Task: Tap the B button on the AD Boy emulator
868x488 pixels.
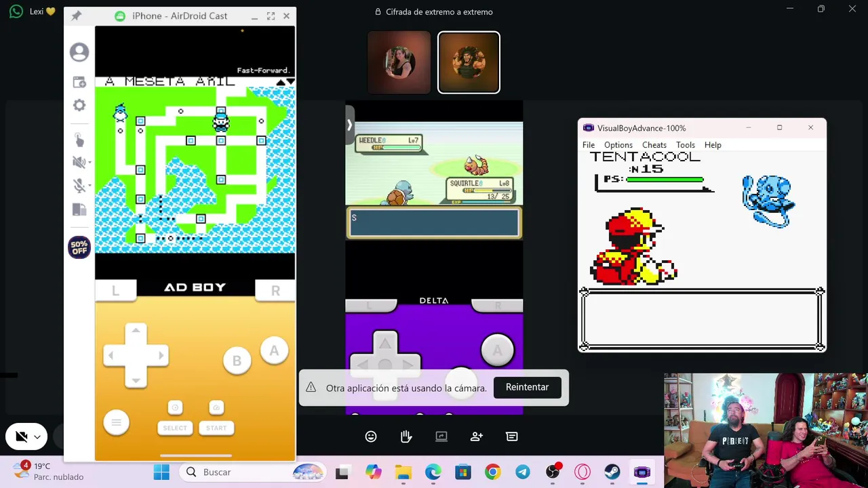Action: point(237,361)
